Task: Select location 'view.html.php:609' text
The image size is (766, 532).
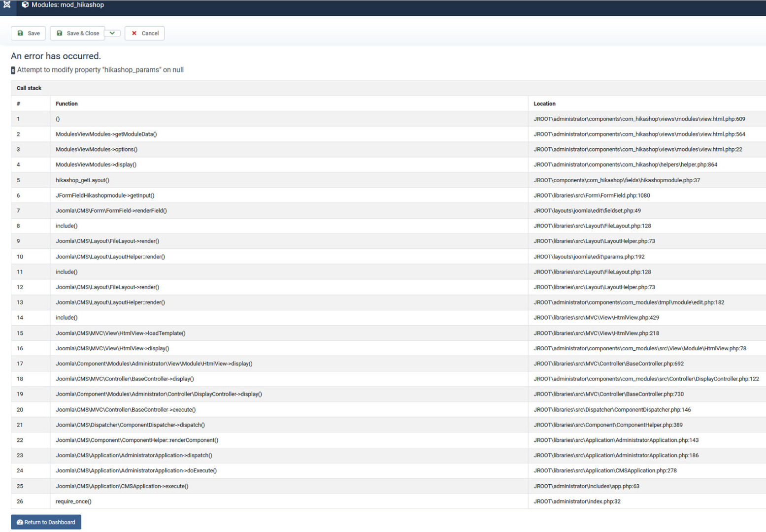Action: (x=722, y=119)
